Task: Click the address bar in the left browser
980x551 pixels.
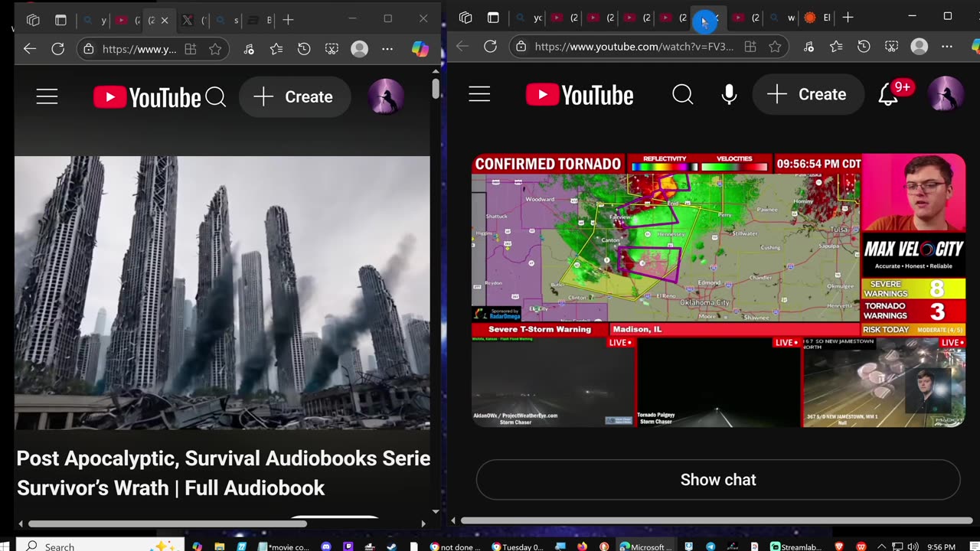Action: tap(139, 49)
